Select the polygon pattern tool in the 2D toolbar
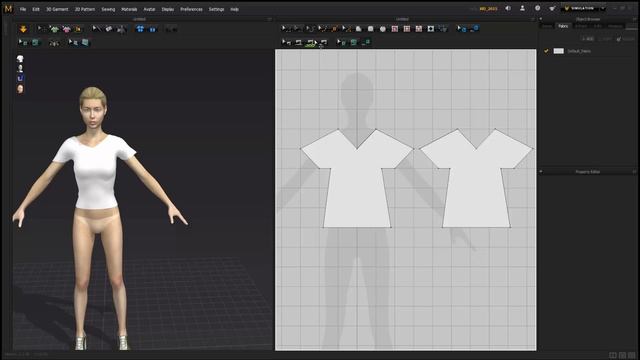640x360 pixels. [x=358, y=29]
